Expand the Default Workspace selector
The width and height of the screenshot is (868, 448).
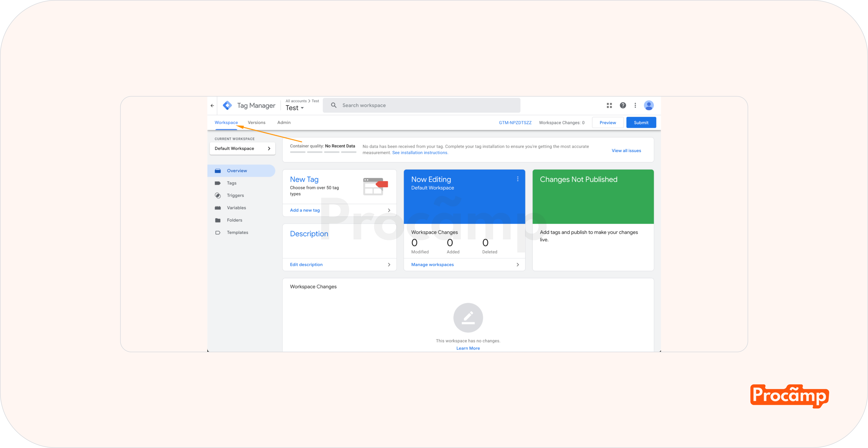point(242,149)
